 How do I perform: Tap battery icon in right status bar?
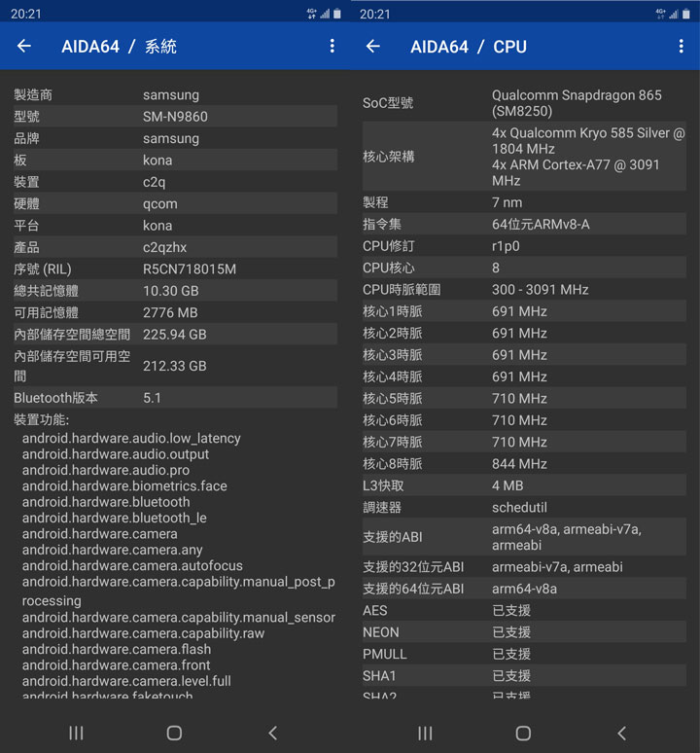click(x=686, y=14)
